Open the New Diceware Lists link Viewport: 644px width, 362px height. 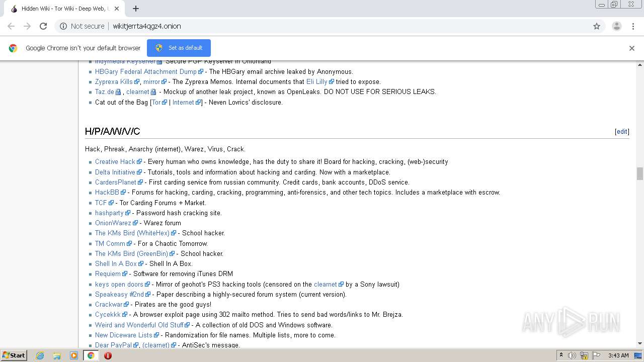pos(124,335)
